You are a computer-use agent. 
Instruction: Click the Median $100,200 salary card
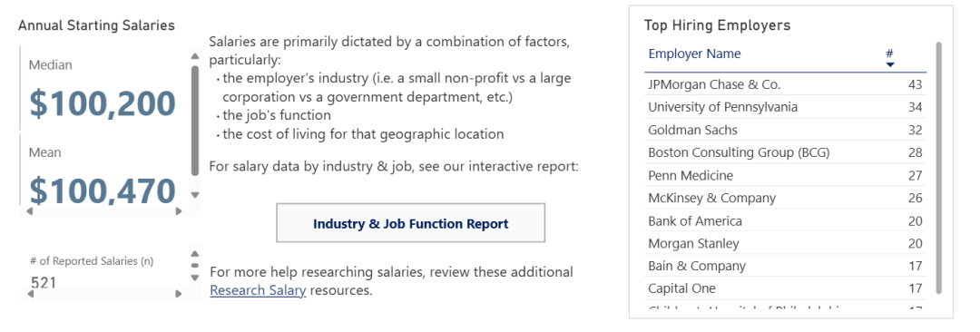pyautogui.click(x=103, y=90)
